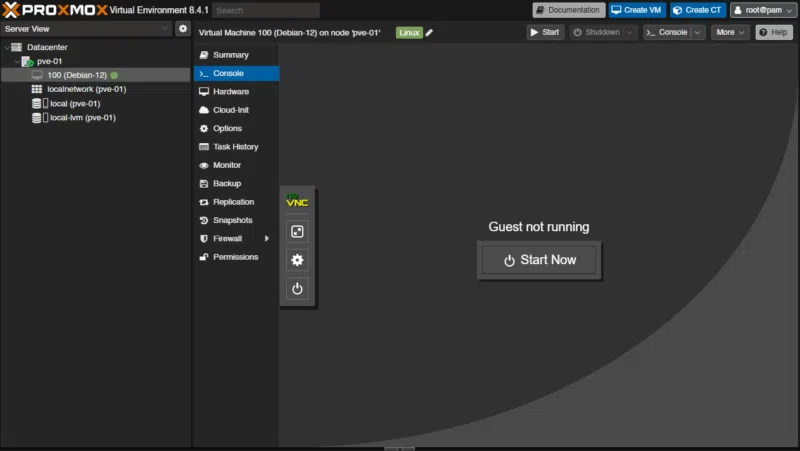Open the Monitor tab
800x451 pixels.
pyautogui.click(x=236, y=165)
